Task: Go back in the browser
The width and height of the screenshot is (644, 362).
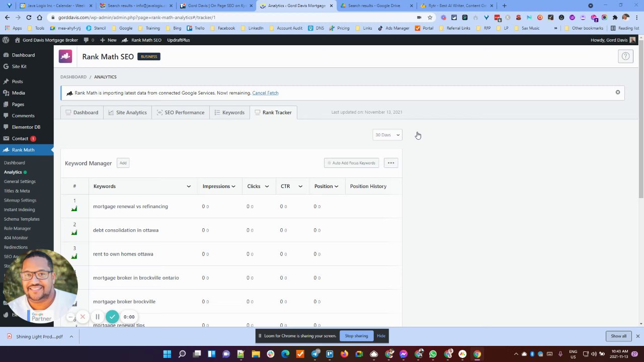Action: click(7, 17)
